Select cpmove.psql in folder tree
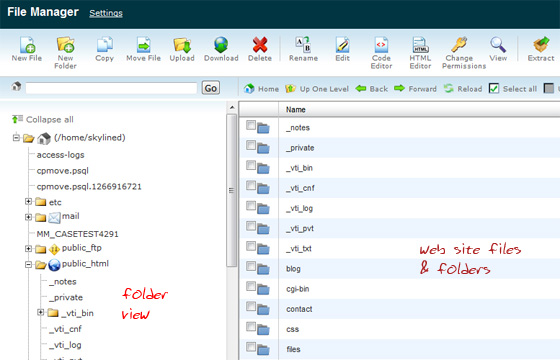This screenshot has height=360, width=560. [x=62, y=171]
